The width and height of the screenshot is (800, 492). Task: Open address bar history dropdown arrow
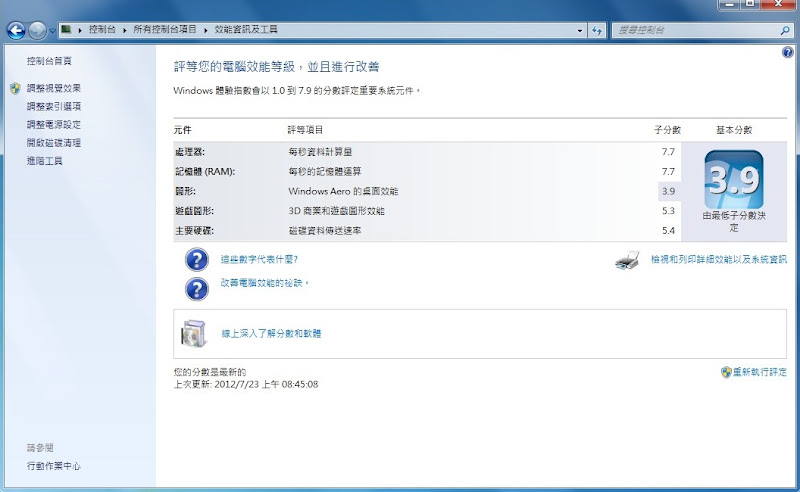tap(580, 31)
